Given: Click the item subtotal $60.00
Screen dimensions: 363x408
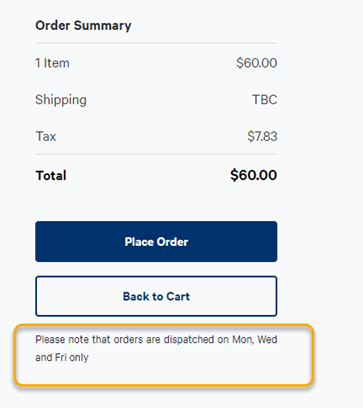Looking at the screenshot, I should (x=257, y=63).
